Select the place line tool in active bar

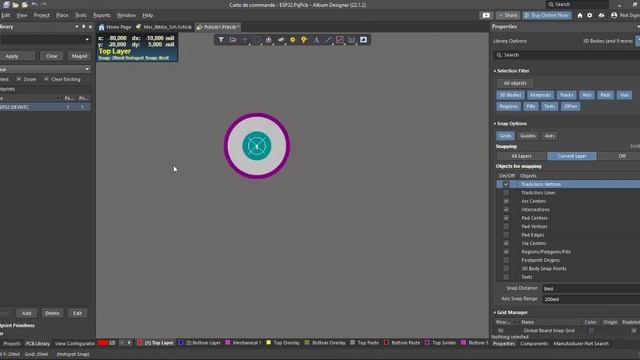point(328,40)
